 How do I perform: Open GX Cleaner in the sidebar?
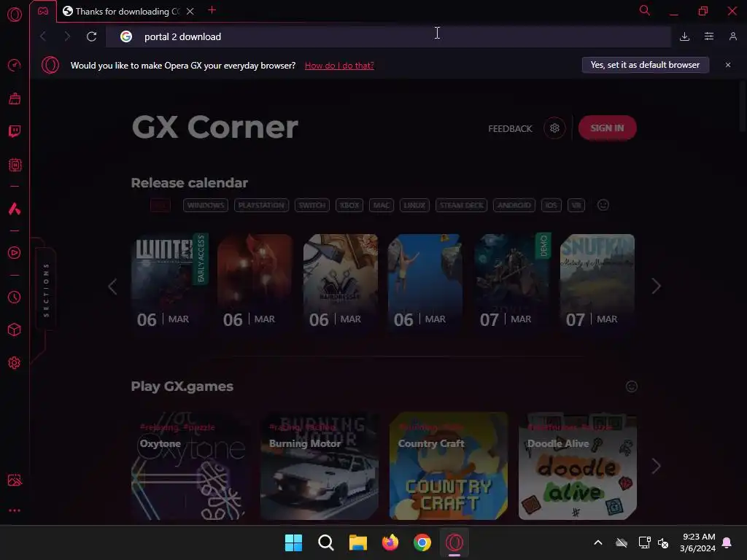coord(15,98)
